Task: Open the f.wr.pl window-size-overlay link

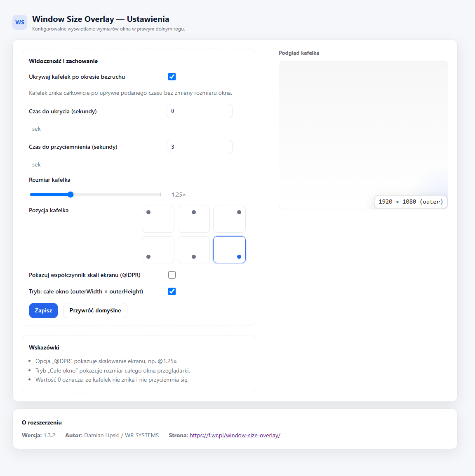Action: [x=235, y=435]
